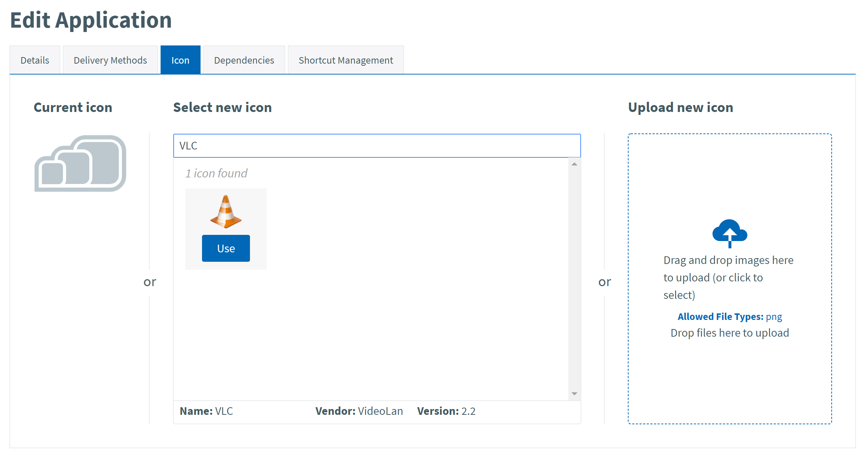The width and height of the screenshot is (868, 457).
Task: Go to the Dependencies tab
Action: [244, 60]
